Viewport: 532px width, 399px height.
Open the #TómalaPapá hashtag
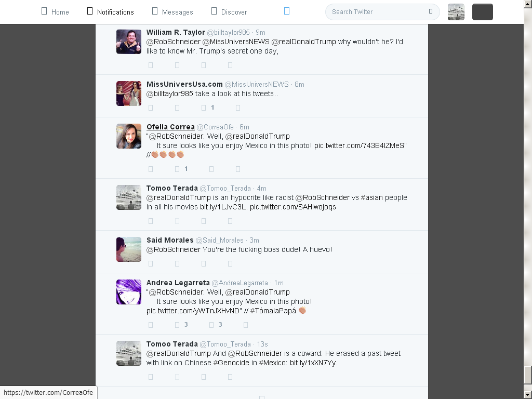(x=273, y=311)
